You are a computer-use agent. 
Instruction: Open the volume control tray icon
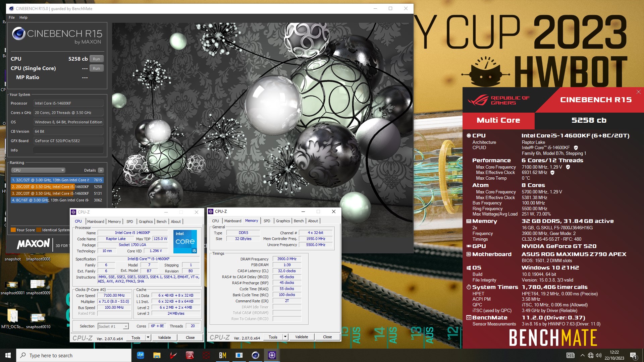[599, 355]
